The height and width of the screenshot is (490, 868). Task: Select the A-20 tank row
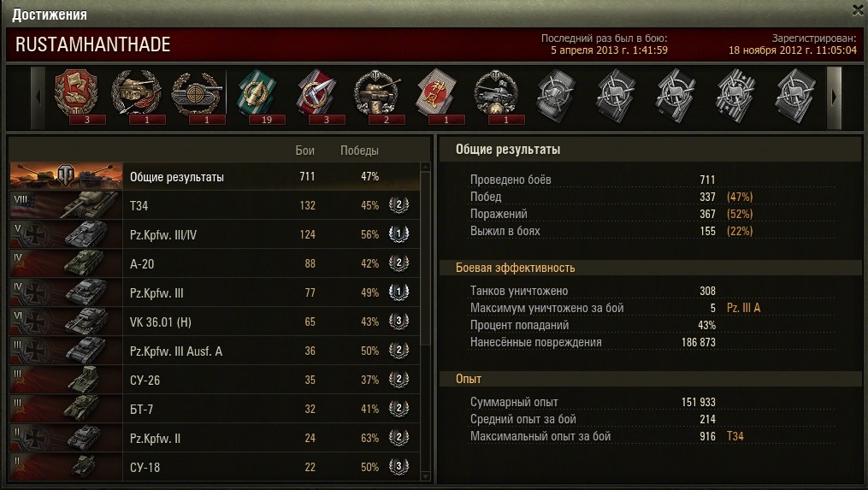(215, 263)
